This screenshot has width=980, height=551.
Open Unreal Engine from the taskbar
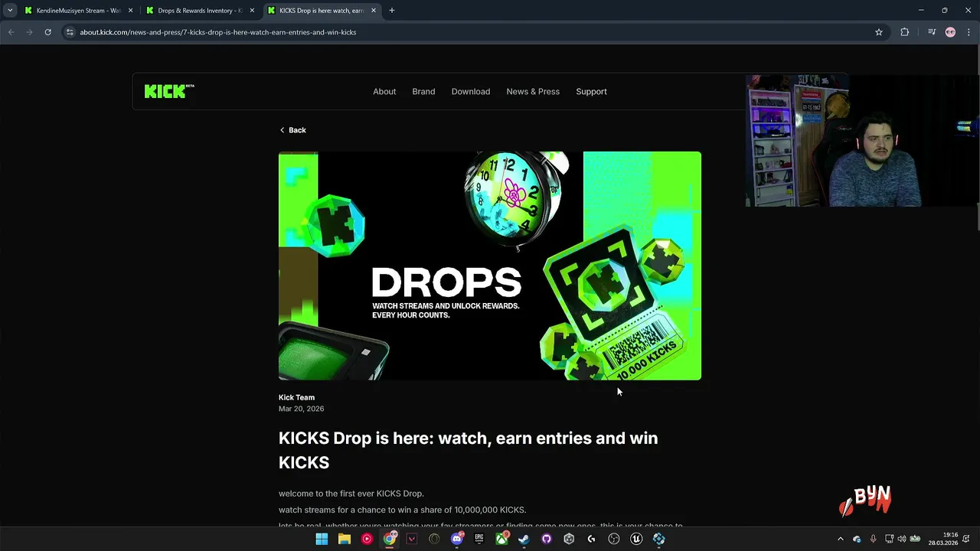pyautogui.click(x=636, y=539)
